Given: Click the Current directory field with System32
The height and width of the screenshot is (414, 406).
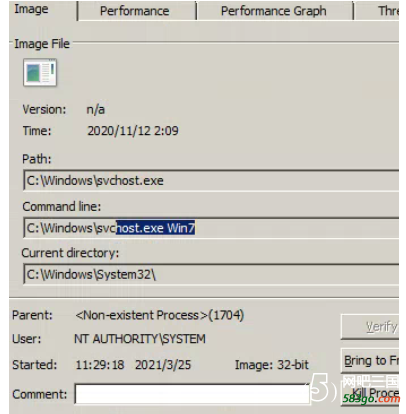Looking at the screenshot, I should click(211, 274).
